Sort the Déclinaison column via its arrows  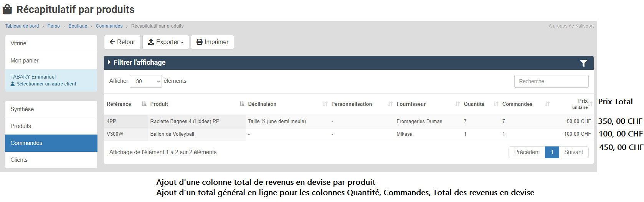pyautogui.click(x=325, y=104)
